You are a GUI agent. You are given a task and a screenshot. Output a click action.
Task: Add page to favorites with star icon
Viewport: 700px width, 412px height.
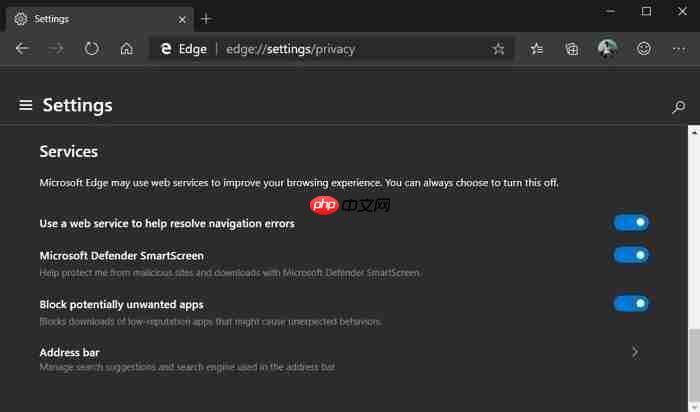point(498,49)
